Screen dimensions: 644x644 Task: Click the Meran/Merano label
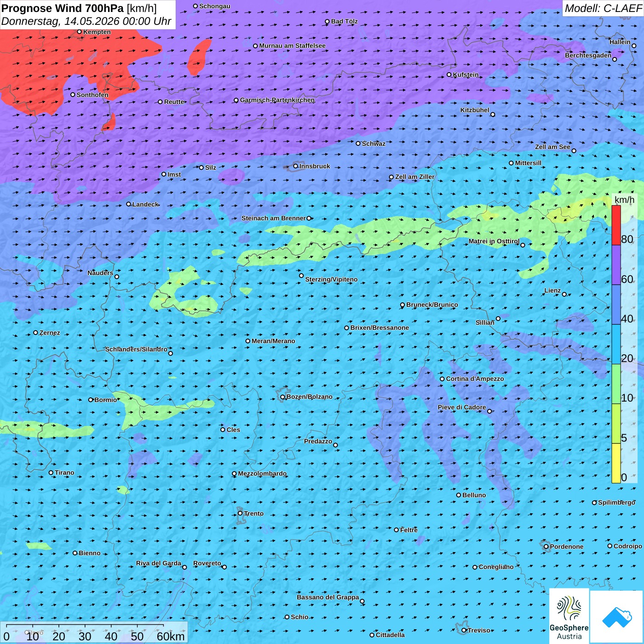(273, 341)
